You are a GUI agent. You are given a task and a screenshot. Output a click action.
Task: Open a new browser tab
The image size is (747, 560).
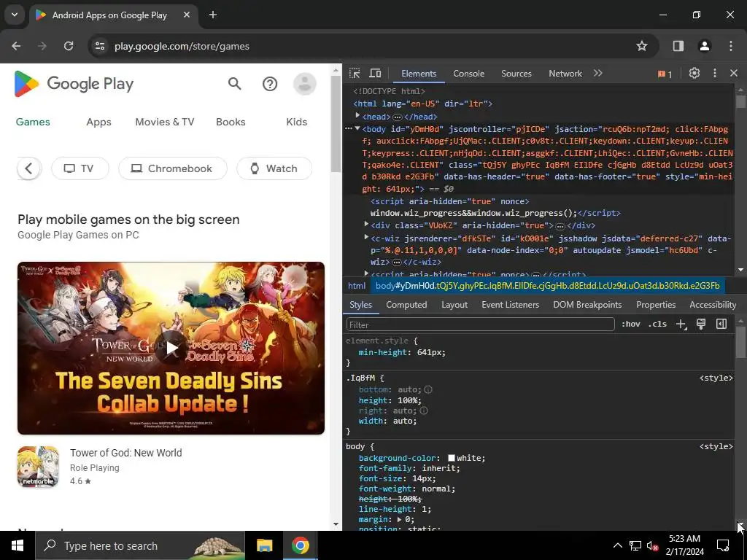(x=213, y=15)
